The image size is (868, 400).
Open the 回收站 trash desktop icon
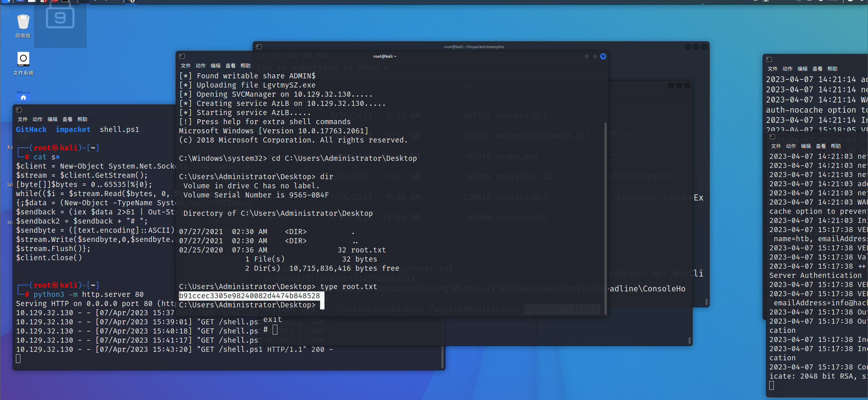click(23, 26)
